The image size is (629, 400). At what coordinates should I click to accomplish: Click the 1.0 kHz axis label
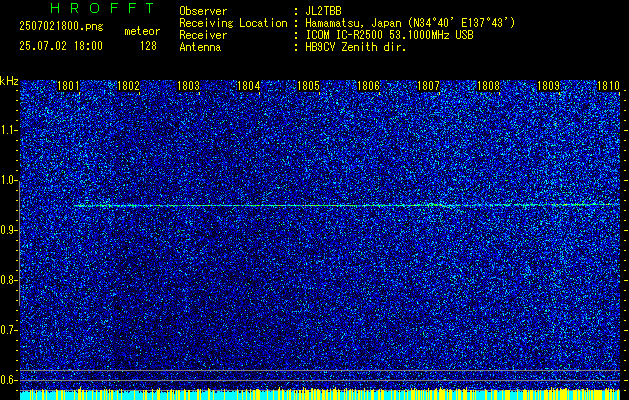point(9,181)
